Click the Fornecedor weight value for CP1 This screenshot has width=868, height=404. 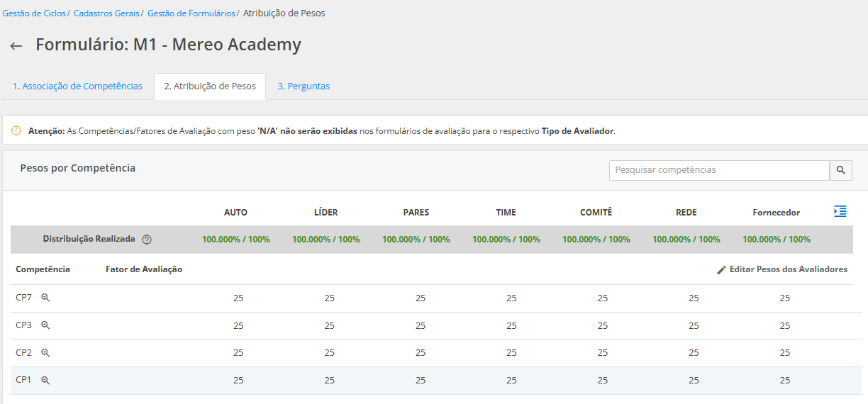tap(784, 381)
